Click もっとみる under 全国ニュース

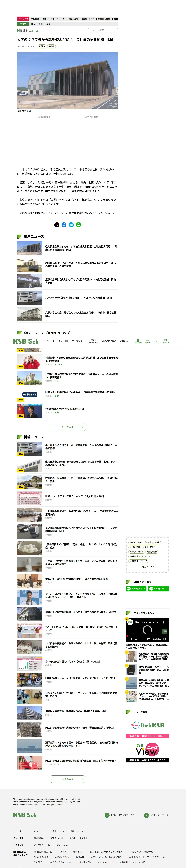coord(68,427)
